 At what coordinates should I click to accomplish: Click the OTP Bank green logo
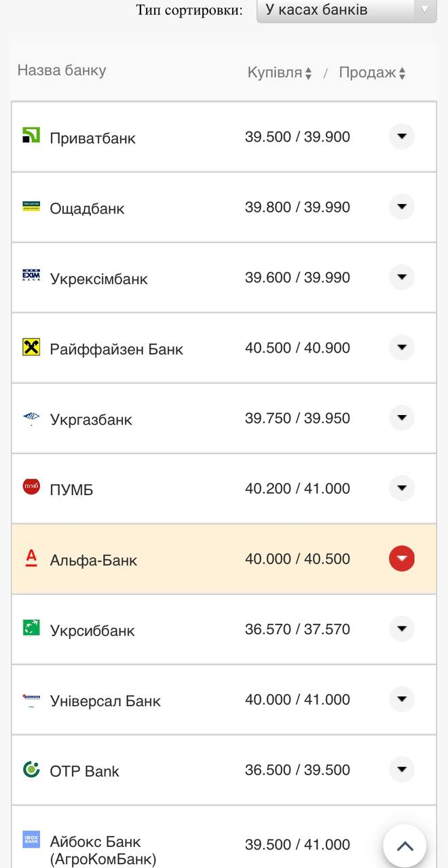coord(31,769)
